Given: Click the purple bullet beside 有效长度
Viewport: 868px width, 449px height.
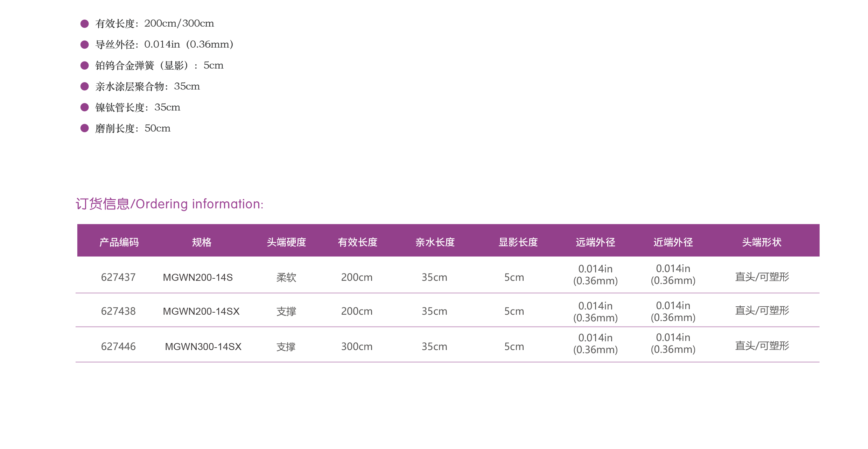Looking at the screenshot, I should [84, 23].
